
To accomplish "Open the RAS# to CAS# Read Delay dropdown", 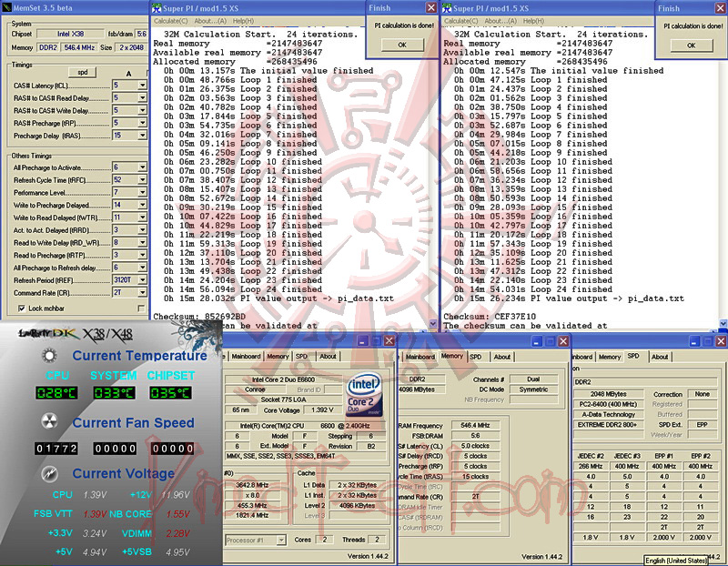I will [143, 98].
